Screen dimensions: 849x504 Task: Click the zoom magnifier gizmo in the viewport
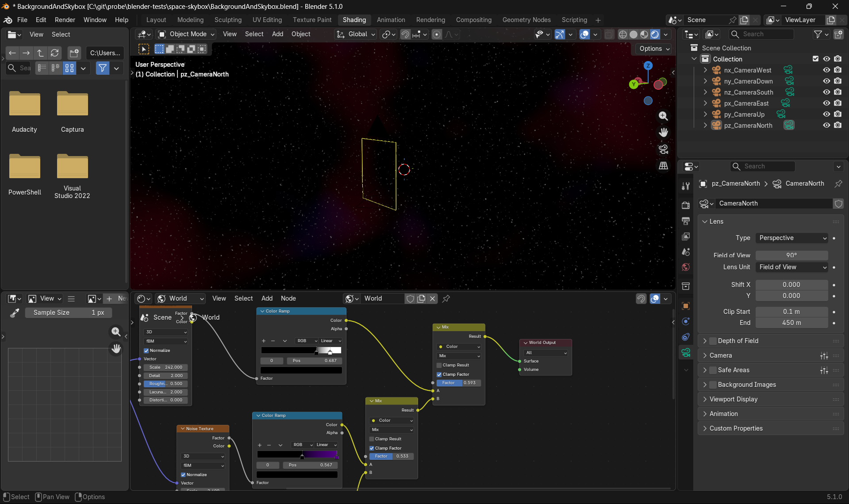663,116
